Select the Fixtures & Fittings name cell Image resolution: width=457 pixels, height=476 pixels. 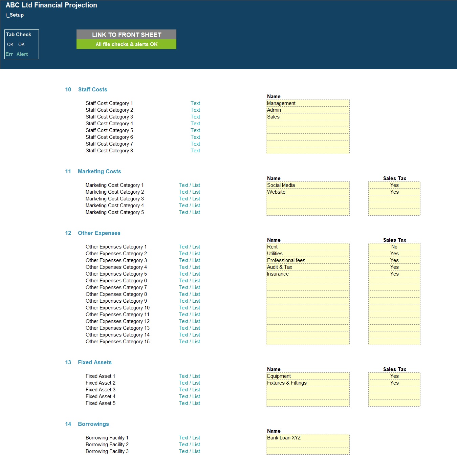(308, 383)
